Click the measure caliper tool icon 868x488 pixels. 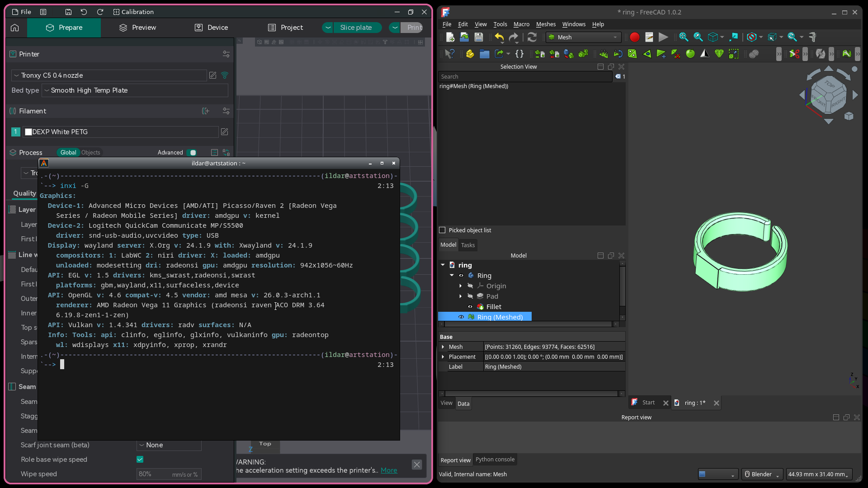point(812,38)
